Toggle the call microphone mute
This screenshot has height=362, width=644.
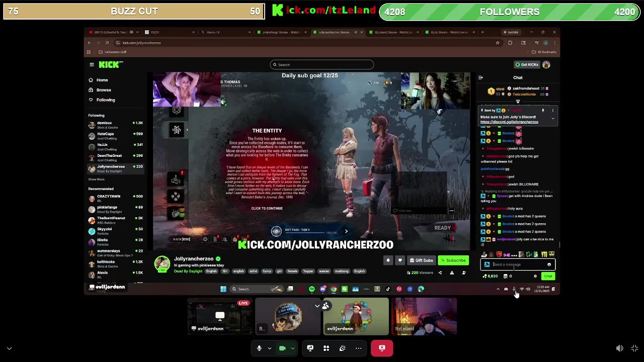(x=259, y=348)
